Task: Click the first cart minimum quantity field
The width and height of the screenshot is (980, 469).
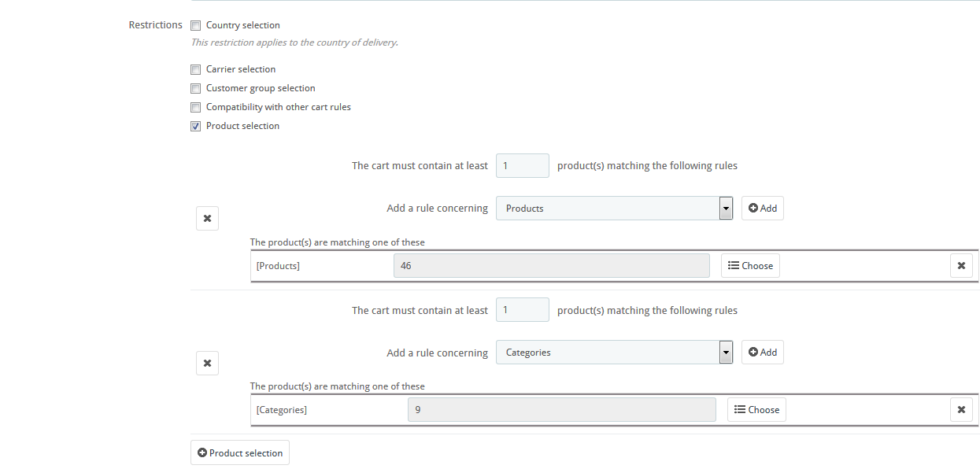Action: (x=522, y=166)
